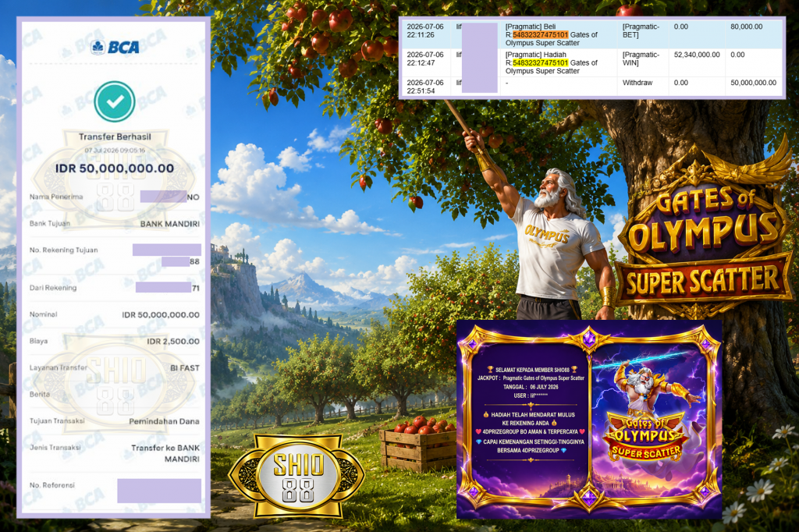Click the 'JACKPOT : Pragmatic Gates of Olympus' line
This screenshot has height=532, width=799.
tap(531, 378)
